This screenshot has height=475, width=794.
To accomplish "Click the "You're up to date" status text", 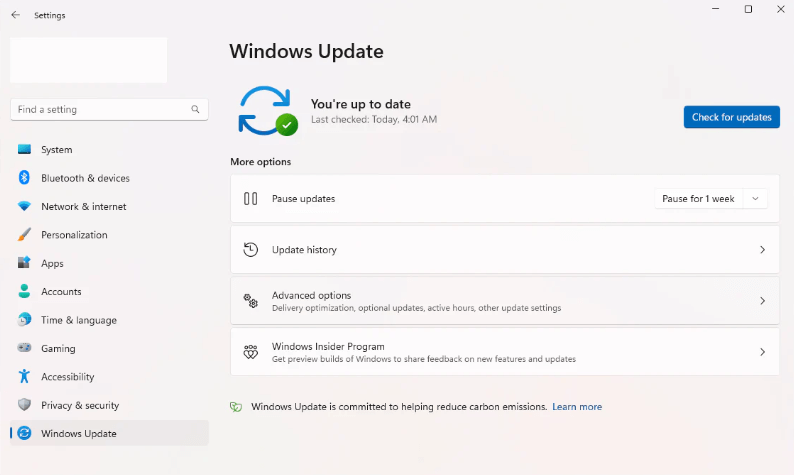I will coord(361,104).
